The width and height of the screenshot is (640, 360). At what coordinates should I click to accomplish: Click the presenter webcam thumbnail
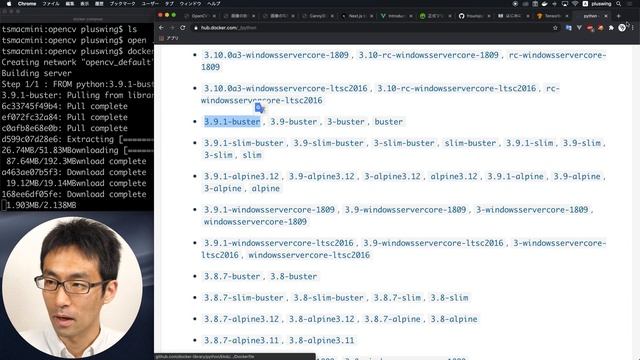coord(72,287)
